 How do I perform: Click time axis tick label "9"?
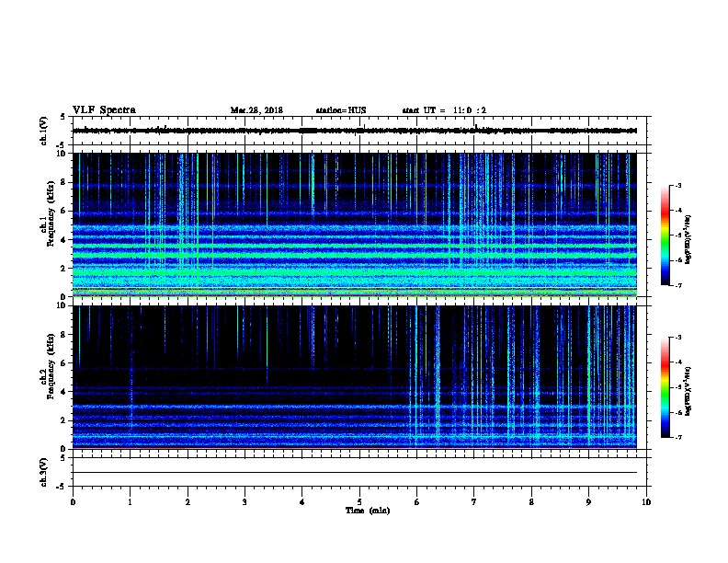588,501
